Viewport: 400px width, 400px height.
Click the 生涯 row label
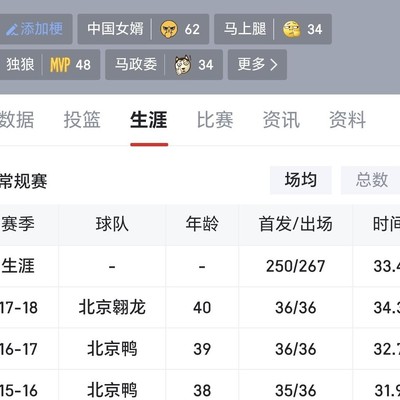pyautogui.click(x=17, y=266)
